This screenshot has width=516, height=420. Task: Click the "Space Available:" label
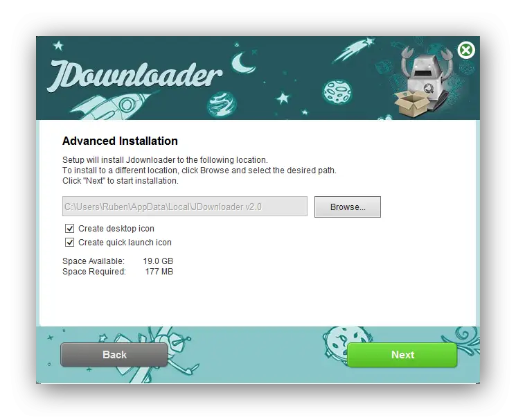click(x=94, y=261)
